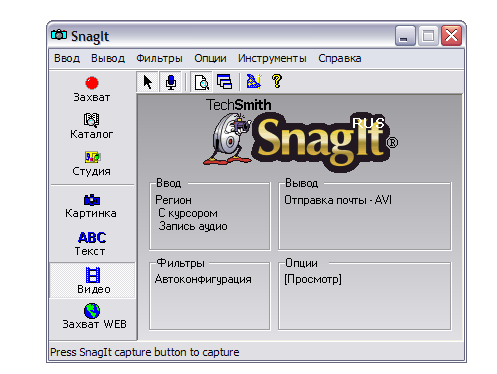This screenshot has height=374, width=497.
Task: Toggle microphone audio recording button
Action: [x=171, y=82]
